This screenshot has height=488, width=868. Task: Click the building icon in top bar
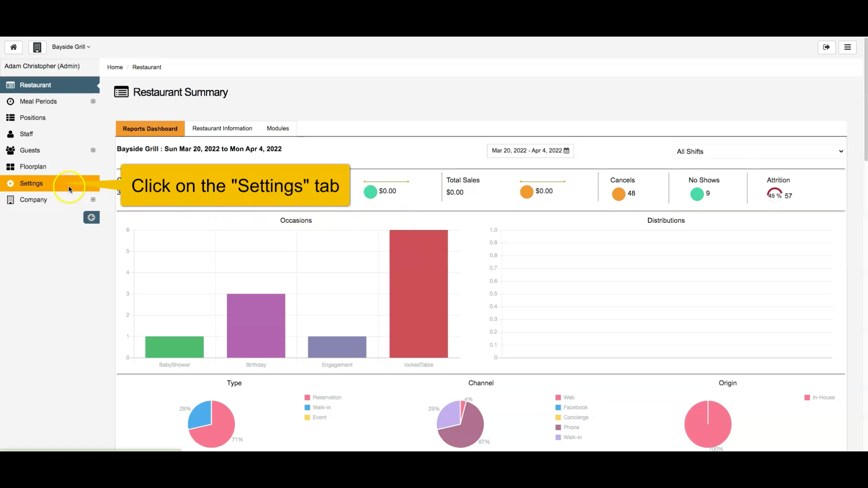click(x=37, y=47)
